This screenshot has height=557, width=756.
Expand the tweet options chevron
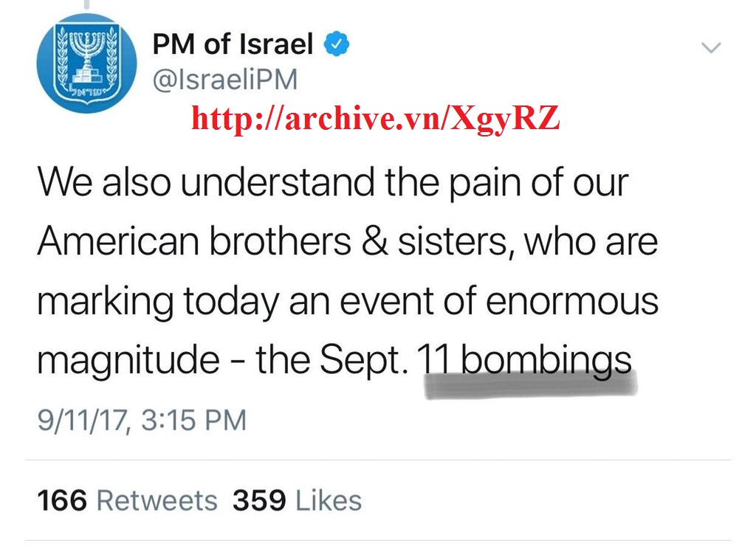(x=710, y=49)
